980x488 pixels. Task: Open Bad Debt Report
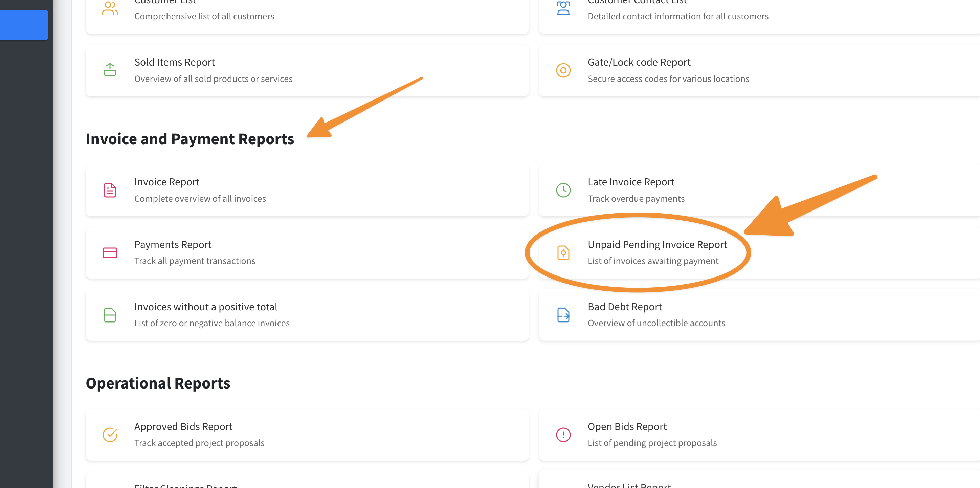coord(624,307)
